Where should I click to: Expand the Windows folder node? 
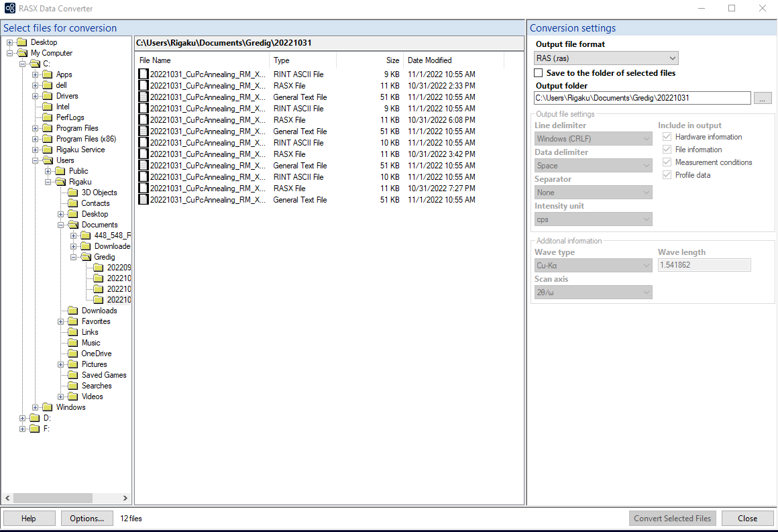(36, 407)
